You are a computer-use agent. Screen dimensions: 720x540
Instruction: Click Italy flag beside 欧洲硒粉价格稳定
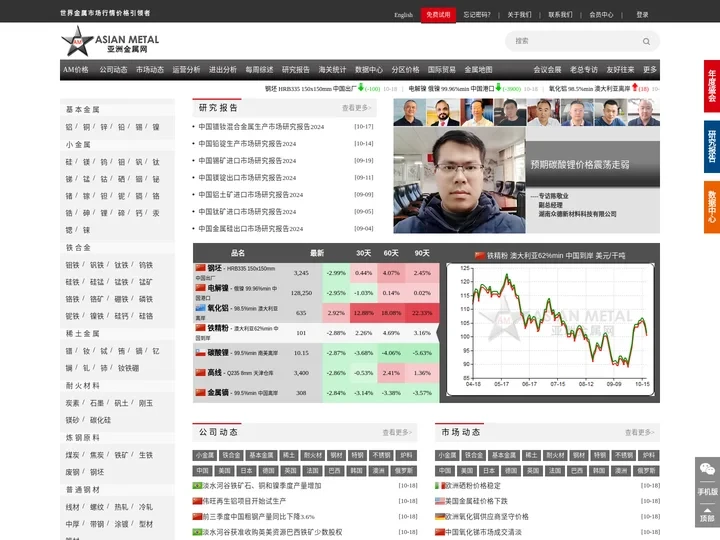click(x=440, y=485)
